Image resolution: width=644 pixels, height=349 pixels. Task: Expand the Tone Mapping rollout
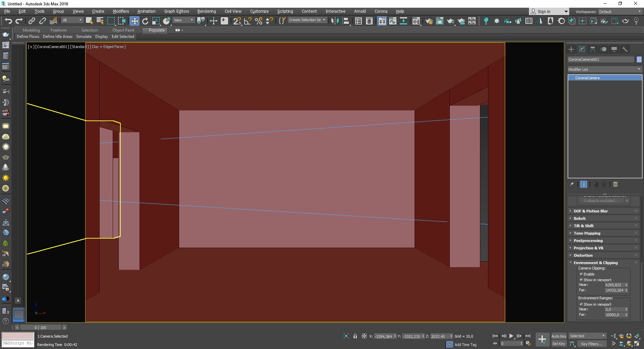[604, 233]
